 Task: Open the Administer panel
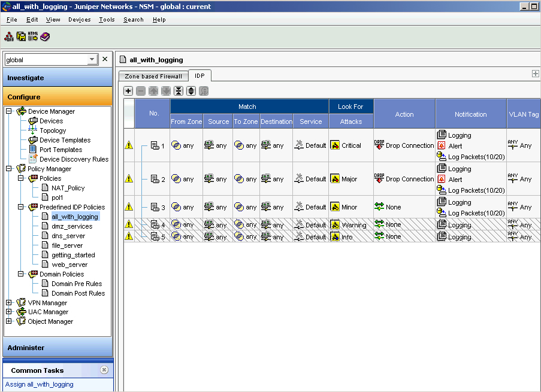point(57,348)
